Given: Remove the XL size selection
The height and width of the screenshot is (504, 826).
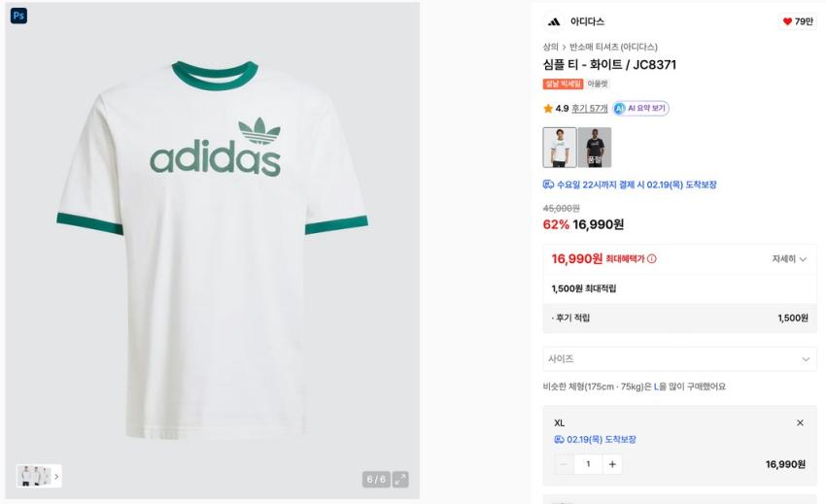Looking at the screenshot, I should point(800,422).
